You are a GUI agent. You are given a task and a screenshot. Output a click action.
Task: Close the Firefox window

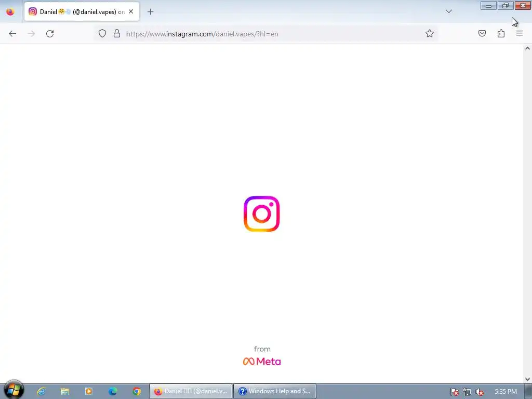[x=523, y=5]
